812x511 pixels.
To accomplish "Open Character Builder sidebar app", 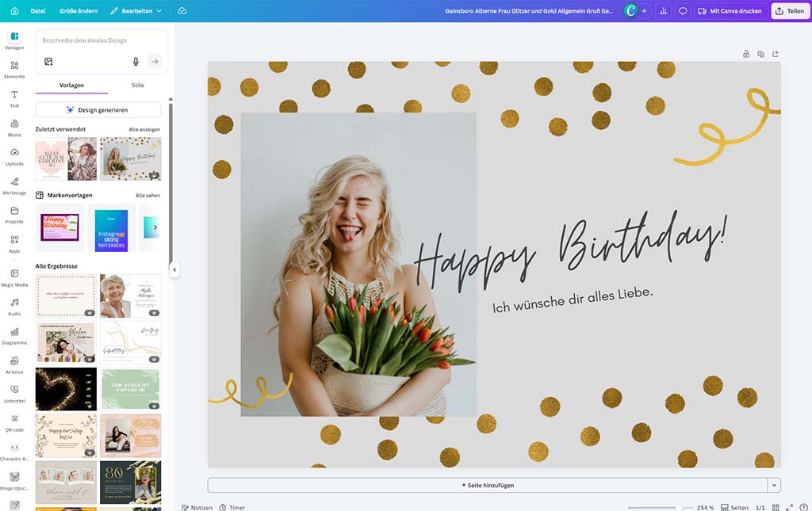I will point(14,452).
